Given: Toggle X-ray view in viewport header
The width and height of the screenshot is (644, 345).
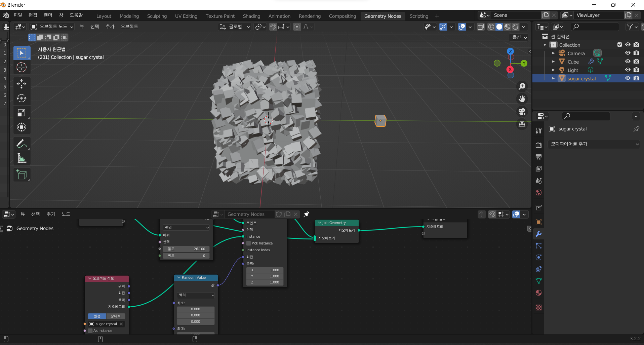Looking at the screenshot, I should [x=481, y=27].
